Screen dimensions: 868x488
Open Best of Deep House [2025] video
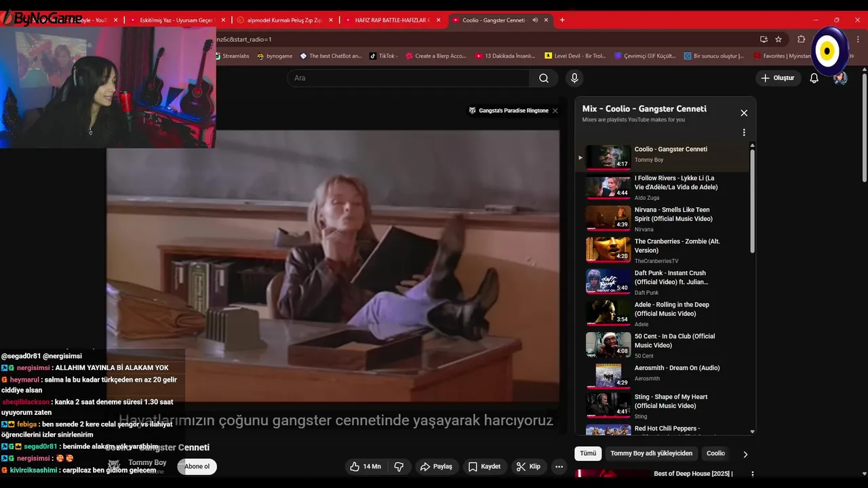point(693,474)
